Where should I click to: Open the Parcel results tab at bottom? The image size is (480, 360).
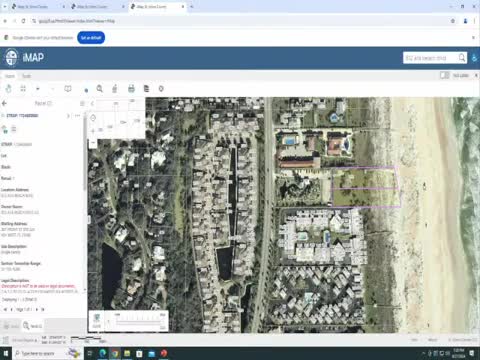point(32,326)
